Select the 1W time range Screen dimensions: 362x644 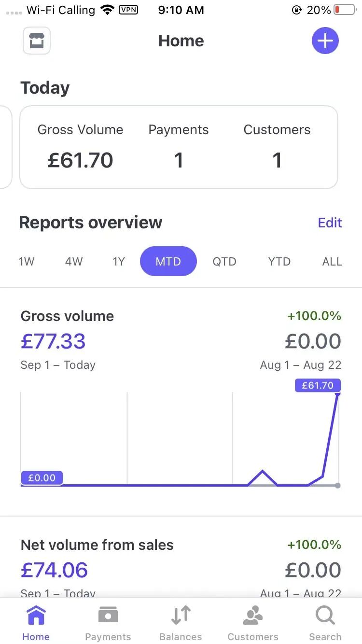[x=27, y=262]
